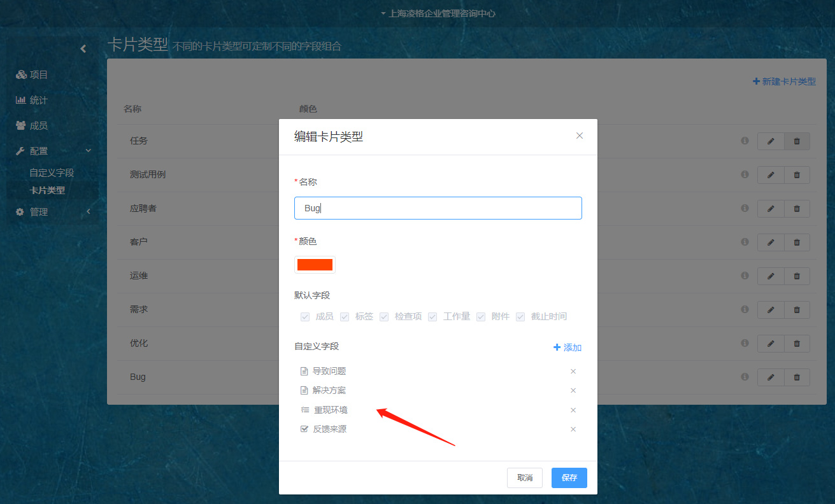835x504 pixels.
Task: Toggle the 成员 default field checkbox
Action: point(305,317)
